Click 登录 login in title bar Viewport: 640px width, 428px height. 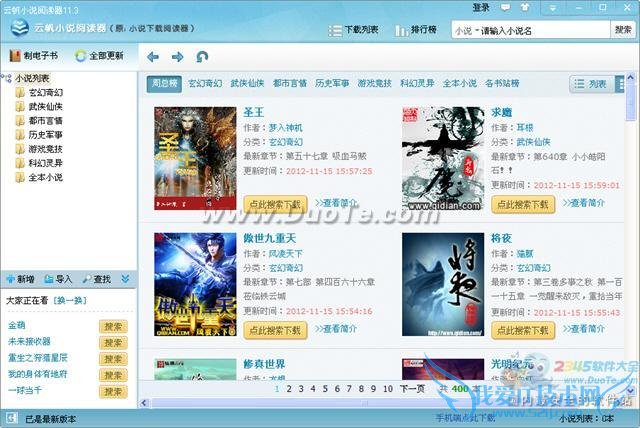coord(481,7)
